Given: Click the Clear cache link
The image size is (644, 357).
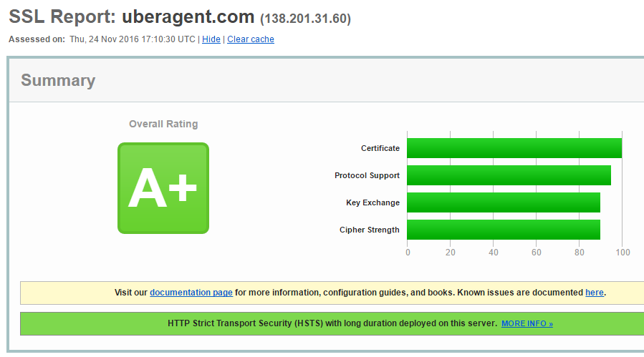Looking at the screenshot, I should [251, 39].
